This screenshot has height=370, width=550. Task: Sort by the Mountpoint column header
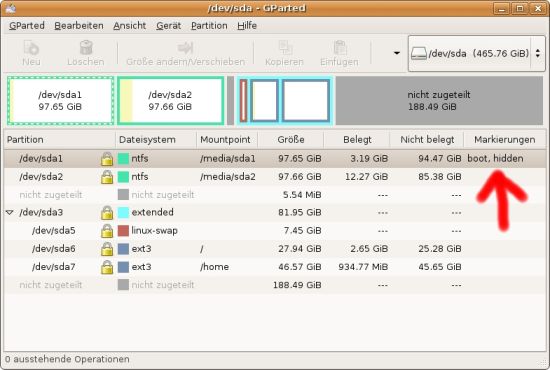click(227, 140)
